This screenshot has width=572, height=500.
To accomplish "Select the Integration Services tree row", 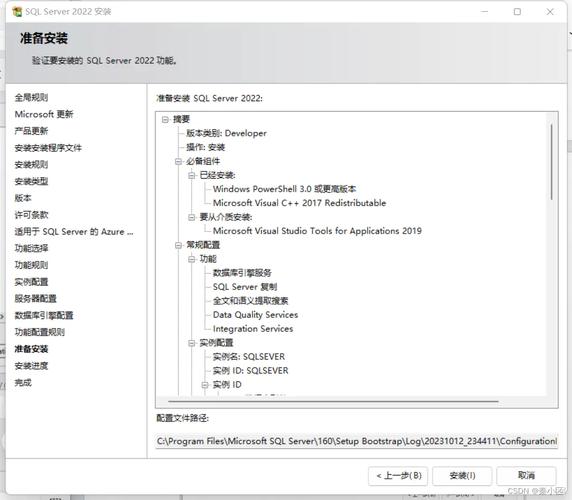I will [253, 329].
